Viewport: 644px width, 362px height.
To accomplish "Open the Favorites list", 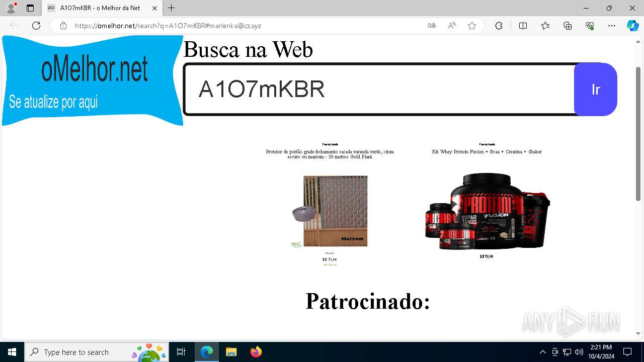I will coord(545,26).
